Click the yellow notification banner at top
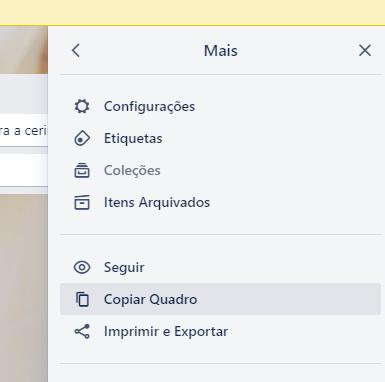Viewport: 385px width, 382px height. [192, 12]
